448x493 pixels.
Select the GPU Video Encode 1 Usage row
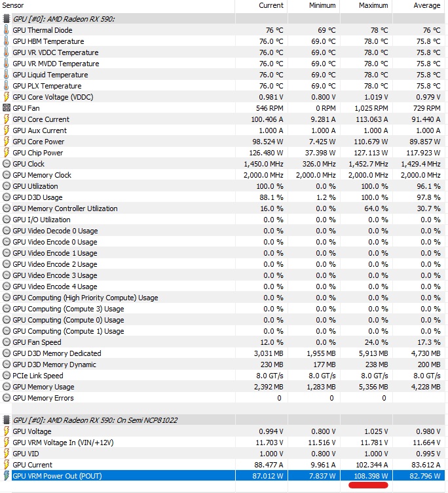tap(224, 253)
